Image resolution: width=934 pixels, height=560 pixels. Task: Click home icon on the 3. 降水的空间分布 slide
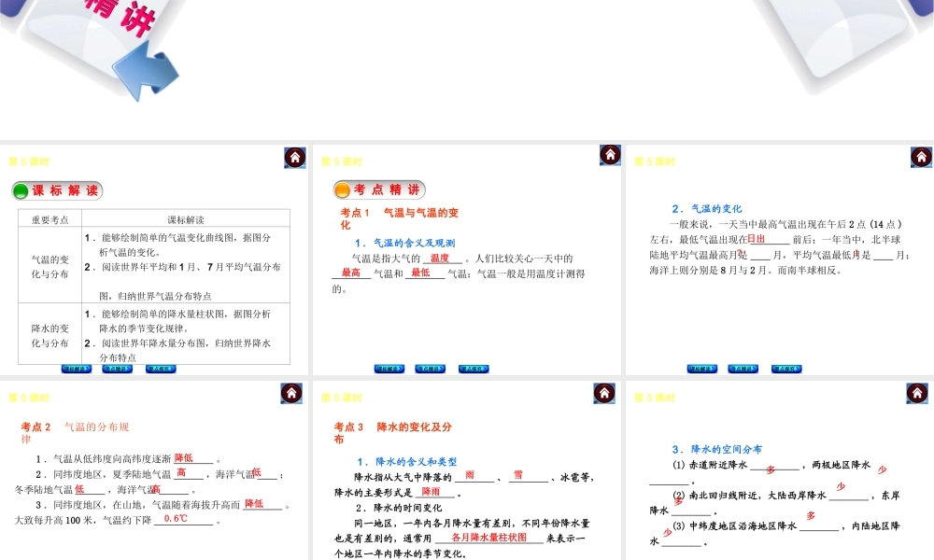point(917,393)
